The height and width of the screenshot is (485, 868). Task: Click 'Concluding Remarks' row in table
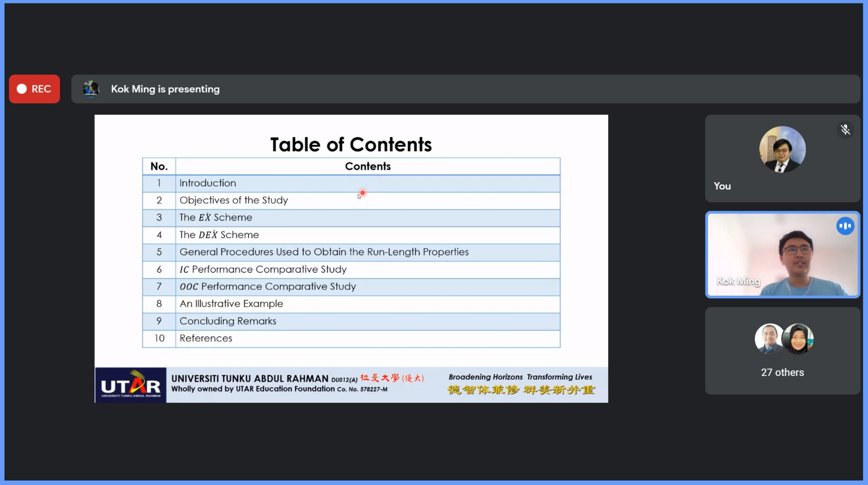click(228, 321)
